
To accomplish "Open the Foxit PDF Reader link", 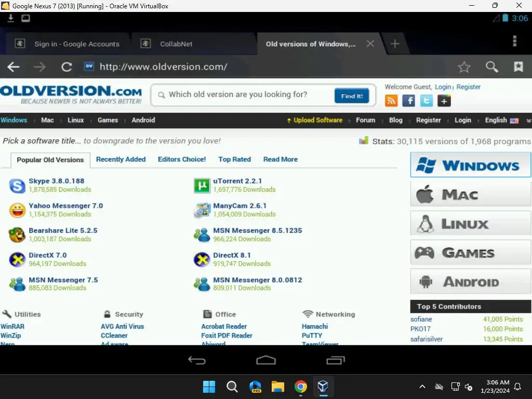I will click(227, 336).
